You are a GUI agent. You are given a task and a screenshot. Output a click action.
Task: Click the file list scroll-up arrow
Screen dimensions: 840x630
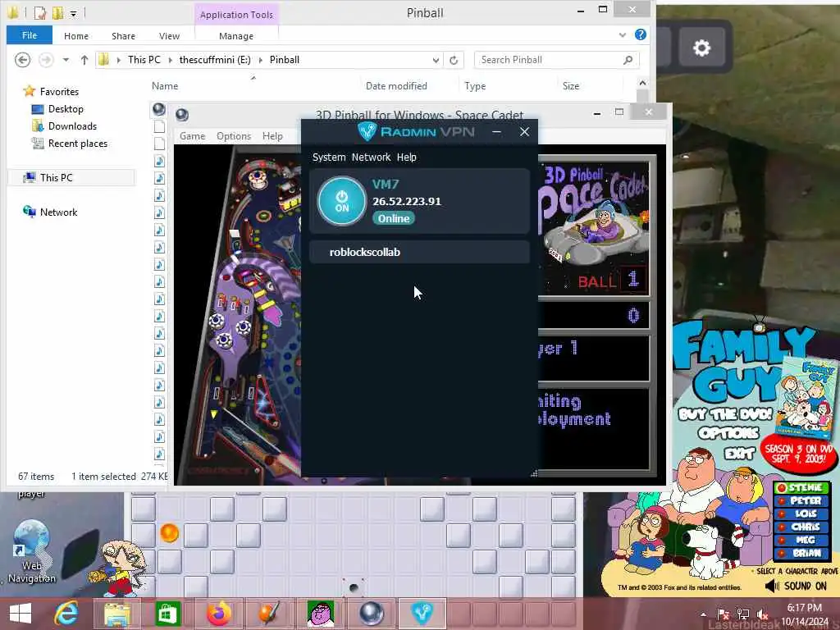[642, 83]
